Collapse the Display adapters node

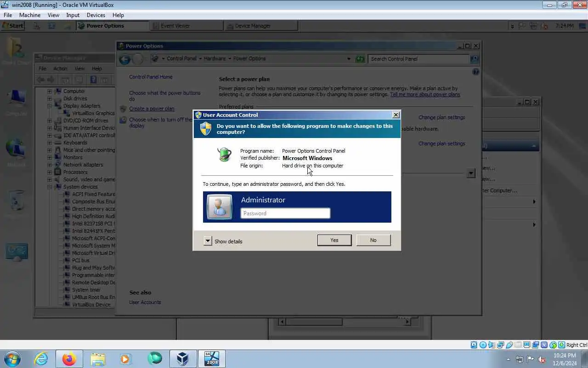pyautogui.click(x=50, y=106)
